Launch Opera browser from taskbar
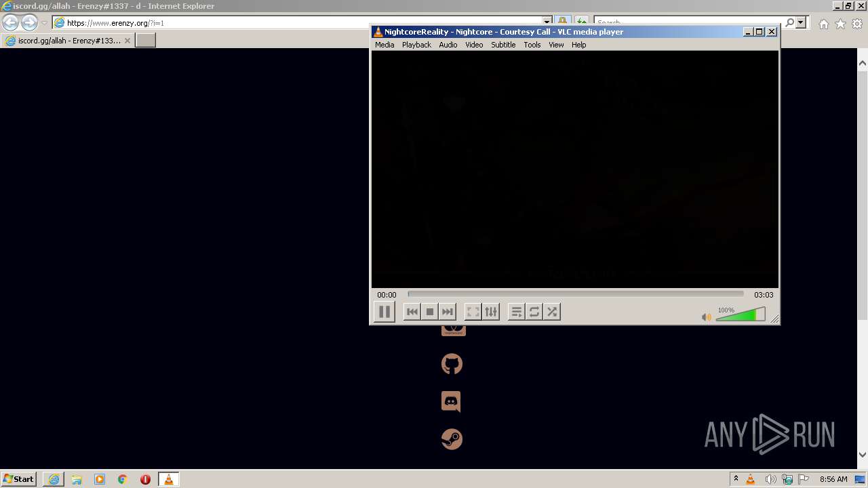Viewport: 868px width, 488px height. 145,479
